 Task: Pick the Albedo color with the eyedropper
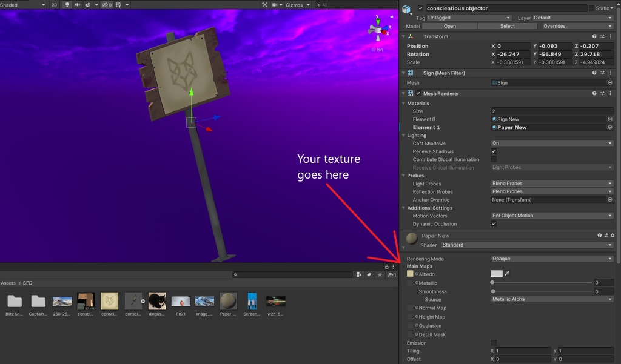[x=507, y=273]
